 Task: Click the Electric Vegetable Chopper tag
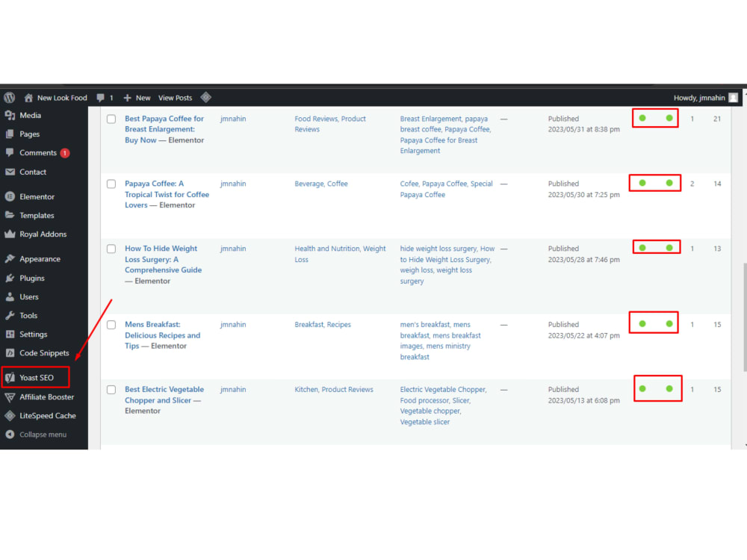(442, 390)
